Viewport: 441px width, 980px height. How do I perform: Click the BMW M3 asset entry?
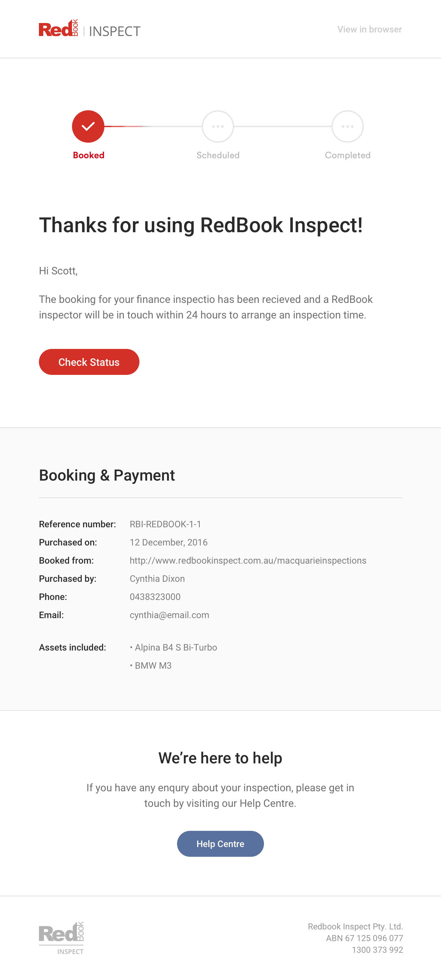click(x=153, y=665)
